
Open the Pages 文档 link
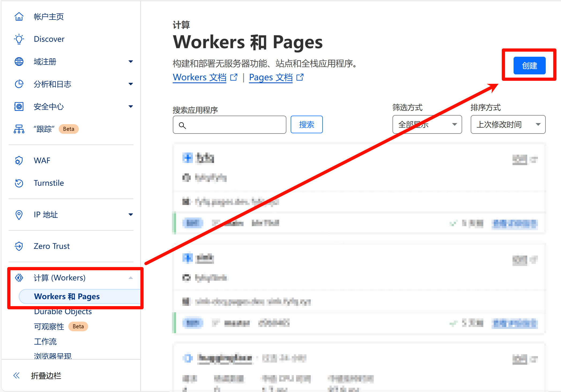tap(271, 77)
